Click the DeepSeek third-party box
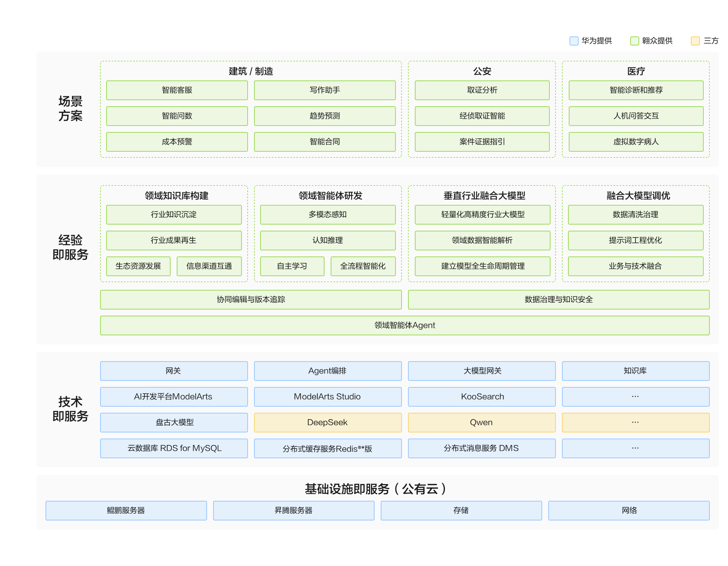The image size is (728, 566). 328,423
